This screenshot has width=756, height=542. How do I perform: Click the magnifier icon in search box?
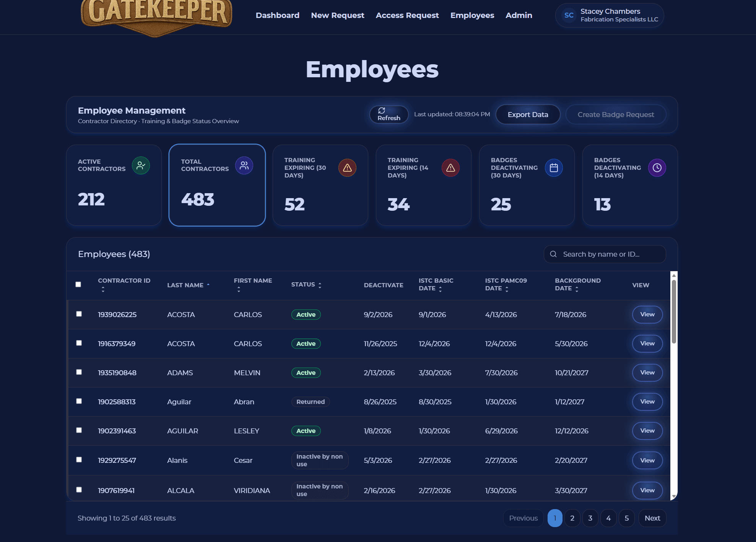point(553,254)
